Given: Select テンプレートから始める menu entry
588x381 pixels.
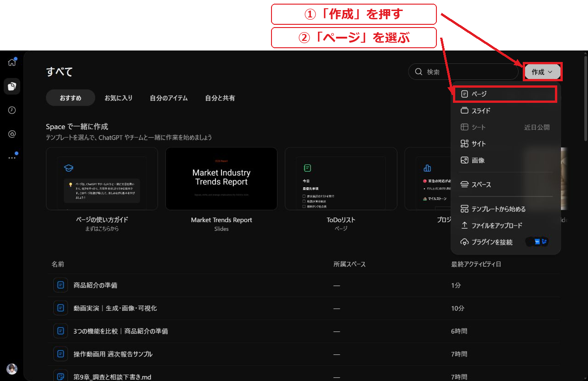Looking at the screenshot, I should [x=505, y=209].
